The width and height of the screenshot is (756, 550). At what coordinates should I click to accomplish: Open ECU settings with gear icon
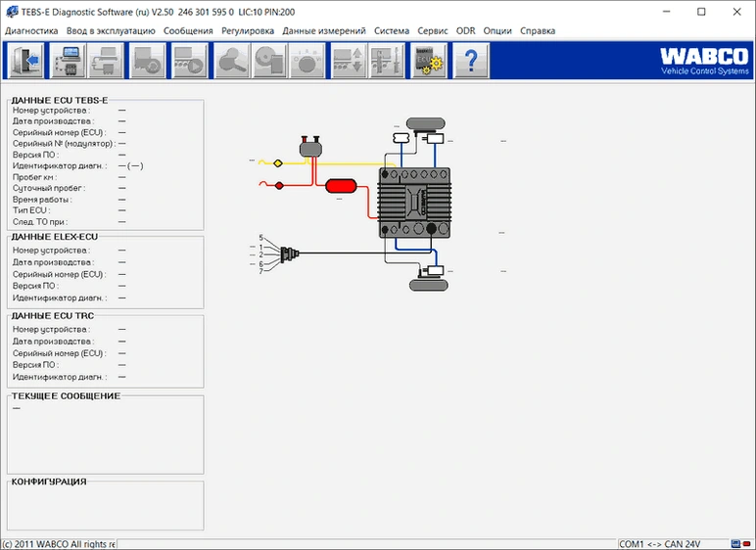tap(429, 61)
